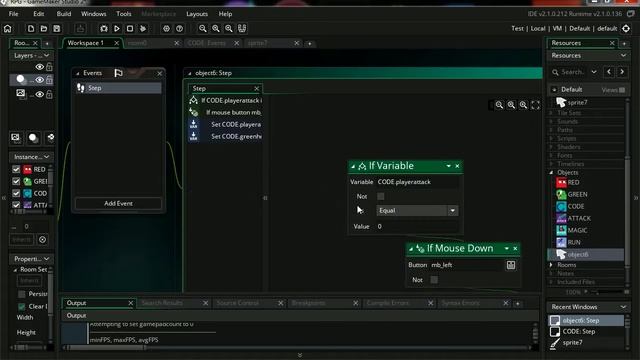This screenshot has width=640, height=360.
Task: Open game options gear icon
Action: 167,29
